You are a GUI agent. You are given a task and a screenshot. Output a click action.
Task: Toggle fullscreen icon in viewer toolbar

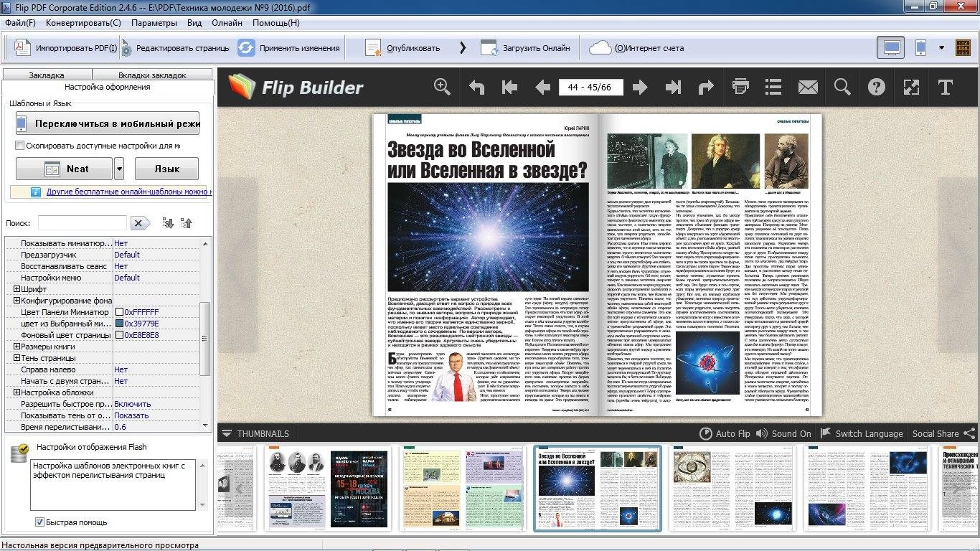[911, 88]
